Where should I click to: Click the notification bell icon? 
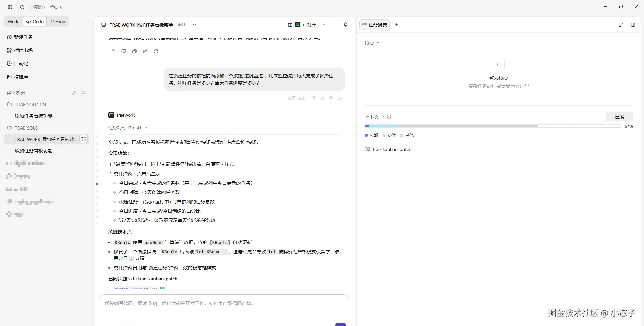pos(346,25)
